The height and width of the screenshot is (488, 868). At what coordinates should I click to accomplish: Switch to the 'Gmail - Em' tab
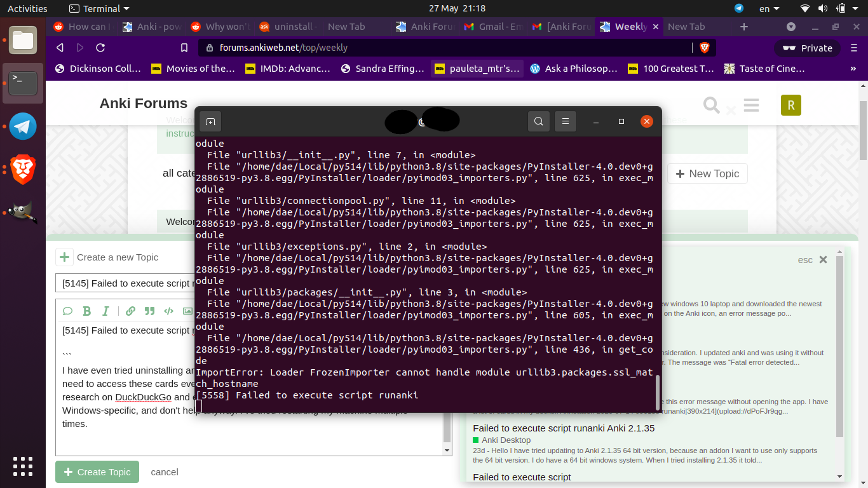(494, 27)
